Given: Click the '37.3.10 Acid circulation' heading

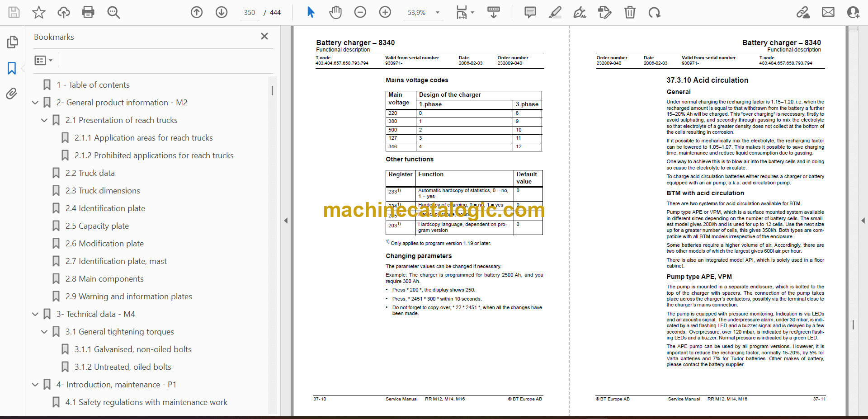Looking at the screenshot, I should coord(707,80).
